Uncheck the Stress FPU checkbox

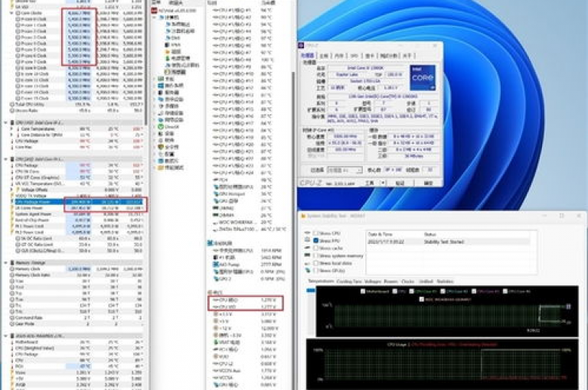coord(315,241)
